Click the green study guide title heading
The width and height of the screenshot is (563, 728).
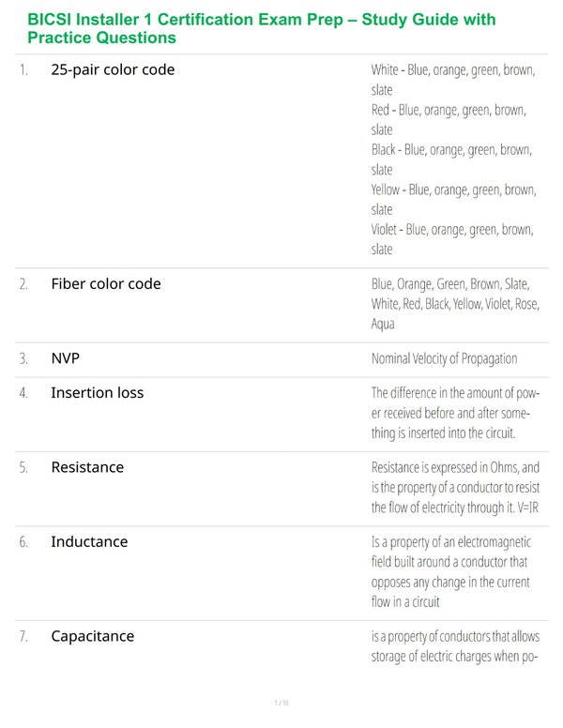[x=262, y=28]
